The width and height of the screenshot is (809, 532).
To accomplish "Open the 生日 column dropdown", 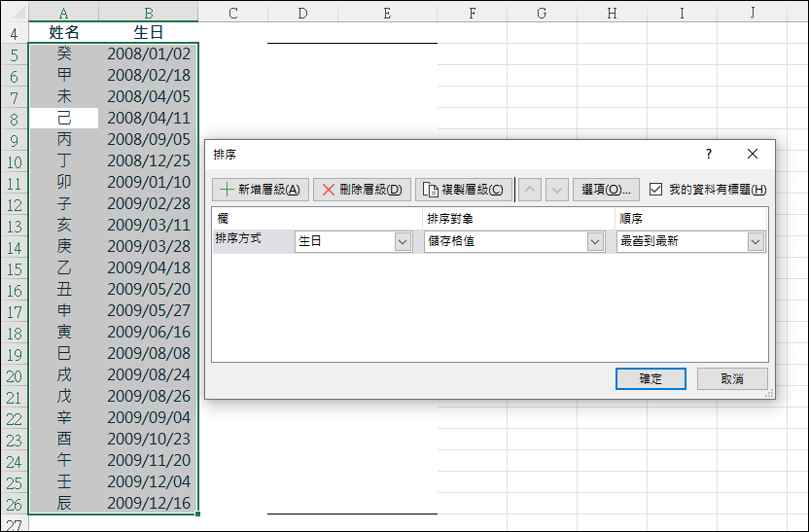I will 403,241.
